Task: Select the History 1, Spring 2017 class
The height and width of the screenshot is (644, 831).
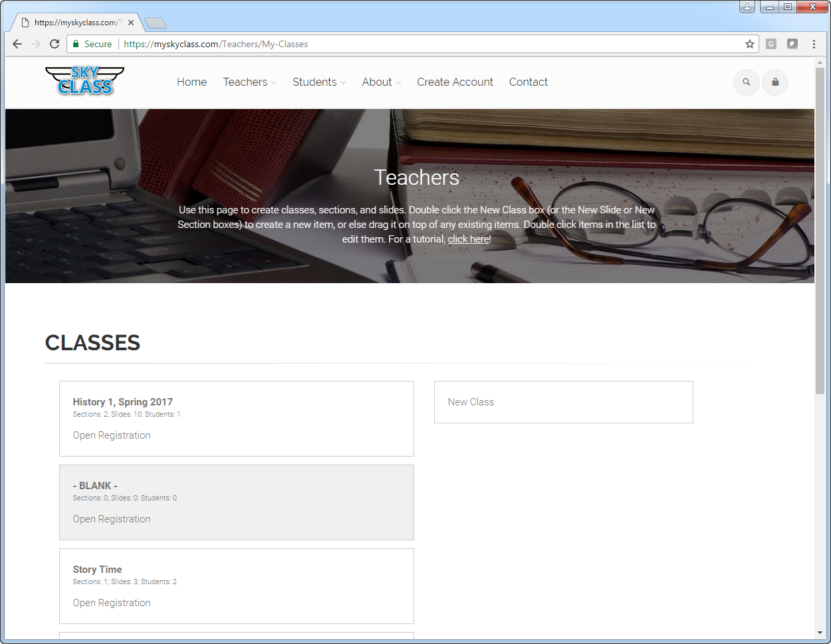Action: (x=237, y=419)
